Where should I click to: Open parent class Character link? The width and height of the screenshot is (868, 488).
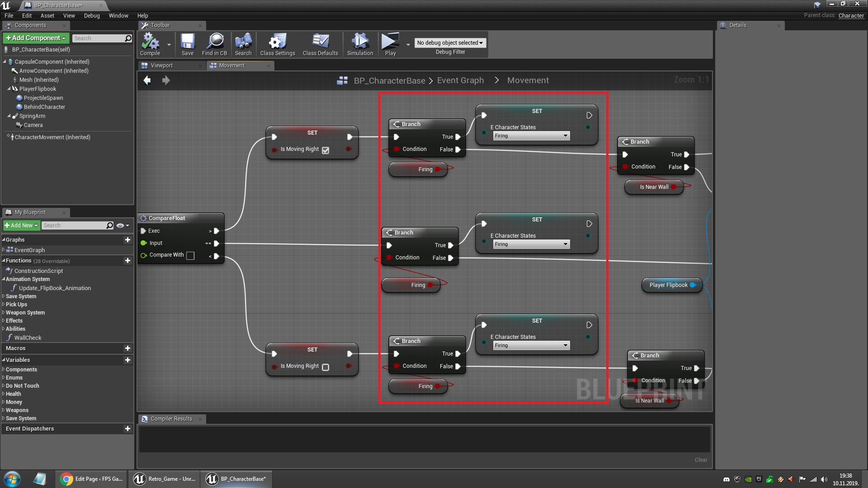(851, 15)
